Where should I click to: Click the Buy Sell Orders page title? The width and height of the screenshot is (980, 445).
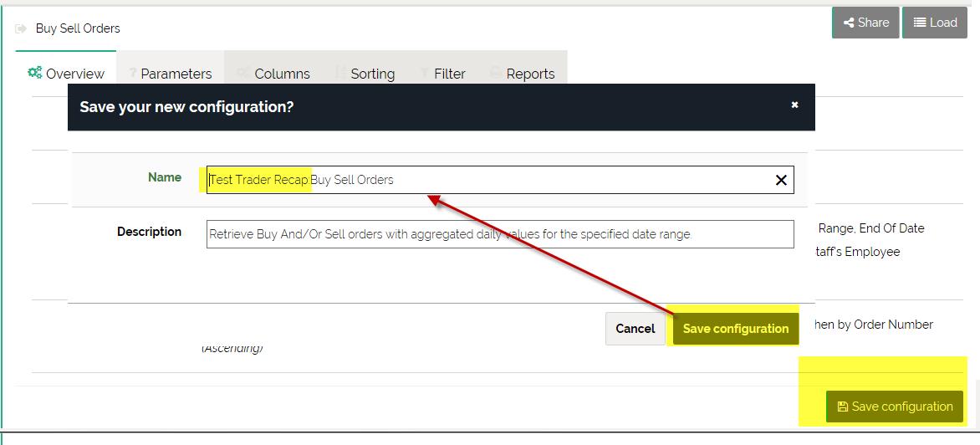pyautogui.click(x=78, y=28)
